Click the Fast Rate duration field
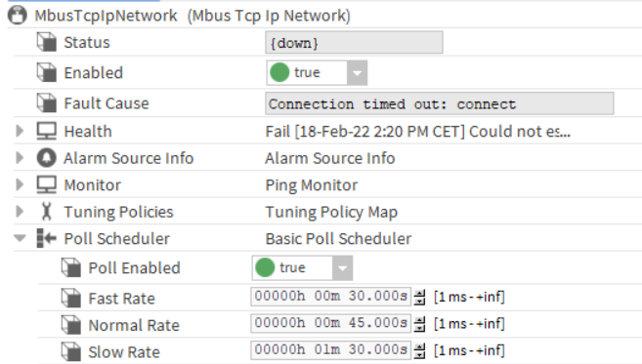 (330, 297)
